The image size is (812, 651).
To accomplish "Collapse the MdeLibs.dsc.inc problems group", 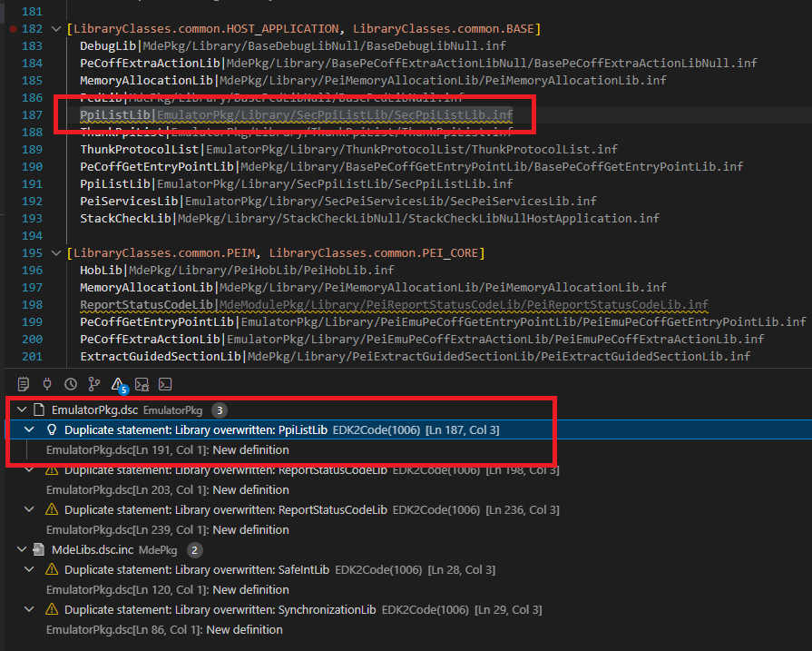I will tap(22, 549).
